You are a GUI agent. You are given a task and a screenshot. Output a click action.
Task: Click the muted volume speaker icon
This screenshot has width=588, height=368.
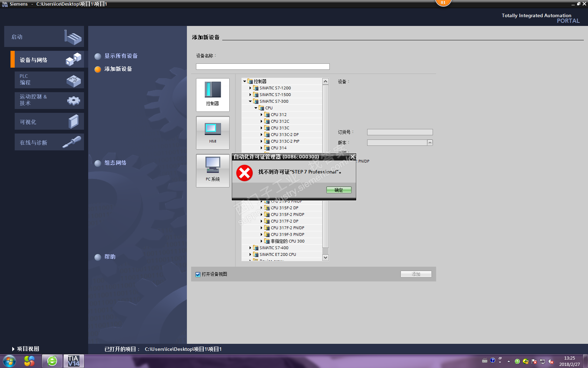551,361
